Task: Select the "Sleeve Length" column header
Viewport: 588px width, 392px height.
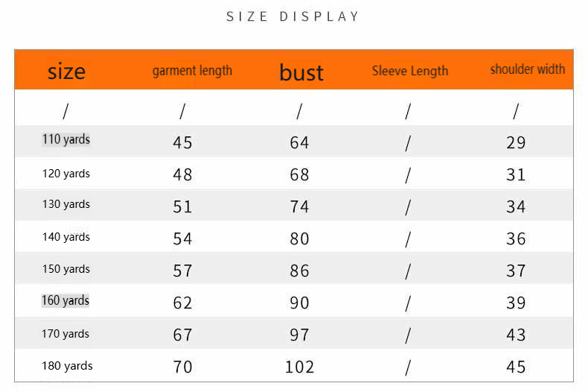Action: [x=410, y=71]
